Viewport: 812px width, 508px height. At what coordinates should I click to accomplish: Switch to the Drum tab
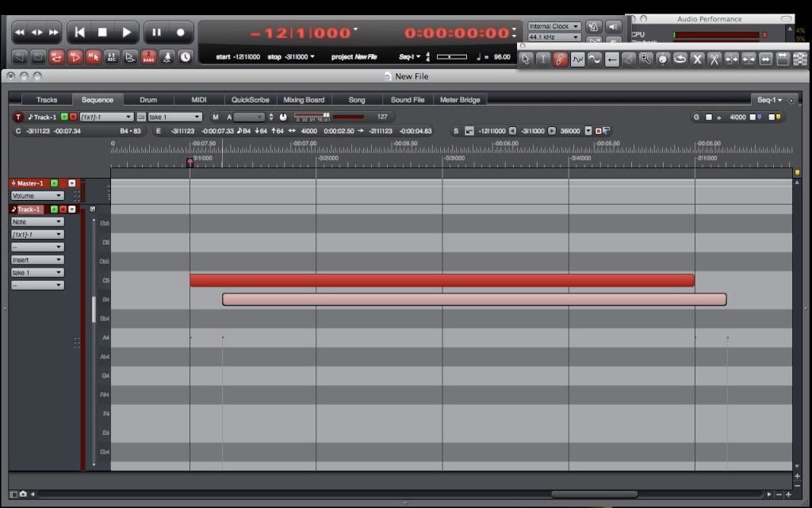148,99
